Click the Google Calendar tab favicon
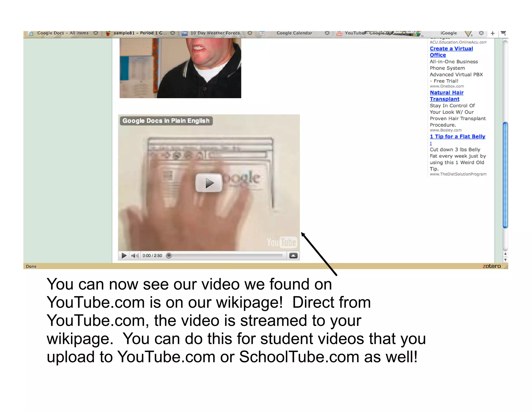This screenshot has width=532, height=411. point(262,33)
